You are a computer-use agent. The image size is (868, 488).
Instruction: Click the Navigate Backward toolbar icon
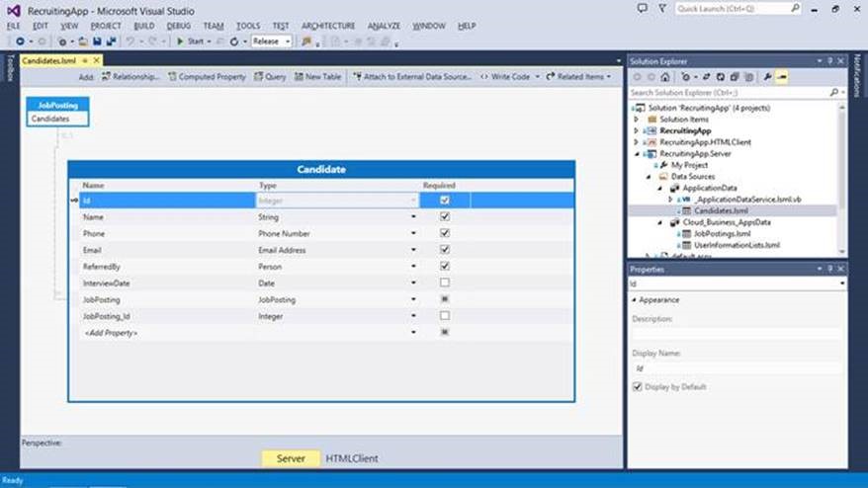pos(20,41)
